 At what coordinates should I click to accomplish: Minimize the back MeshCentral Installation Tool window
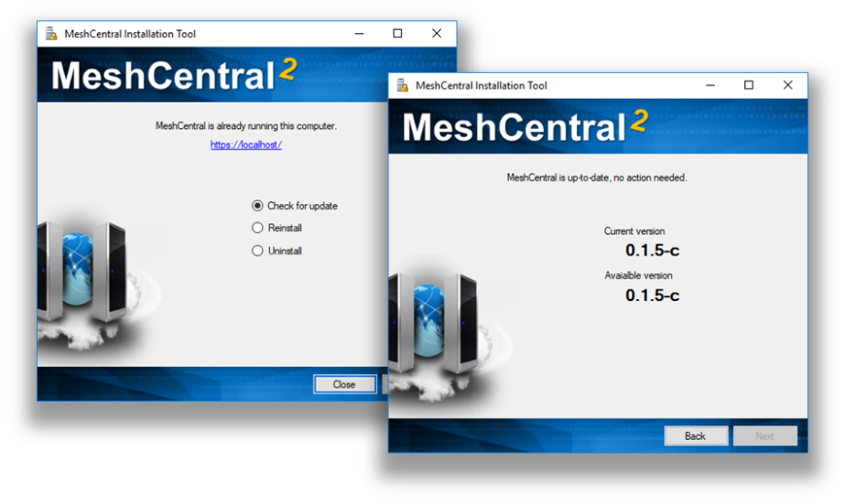point(360,33)
